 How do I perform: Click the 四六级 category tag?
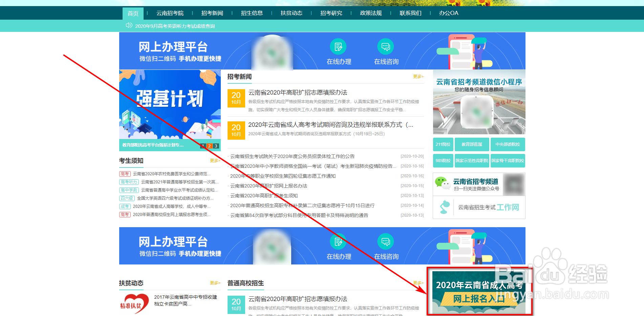pos(127,198)
